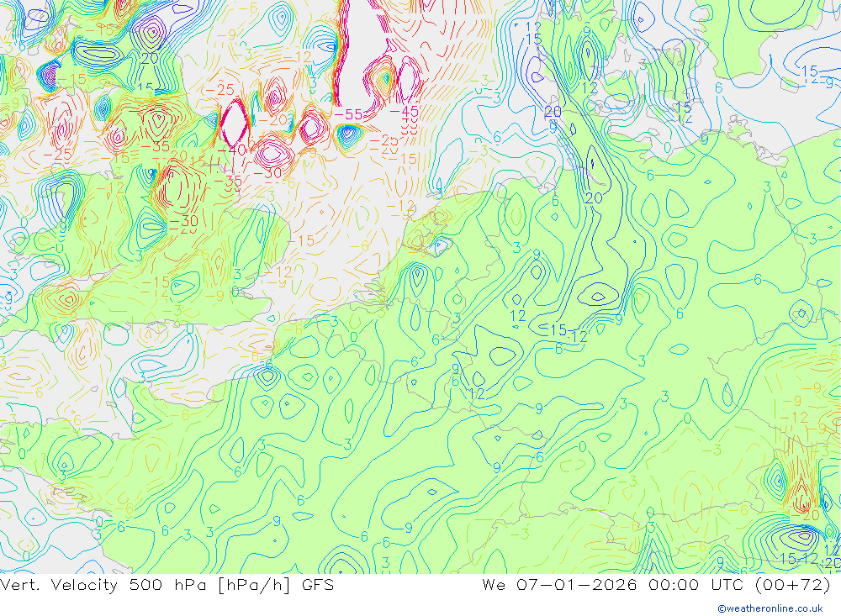
Task: Click the "-55" contour label
Action: pyautogui.click(x=348, y=114)
